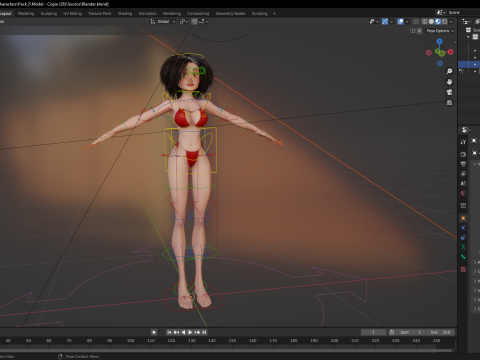480x360 pixels.
Task: Click the negative Z dark blue gizmo handle
Action: pyautogui.click(x=440, y=63)
